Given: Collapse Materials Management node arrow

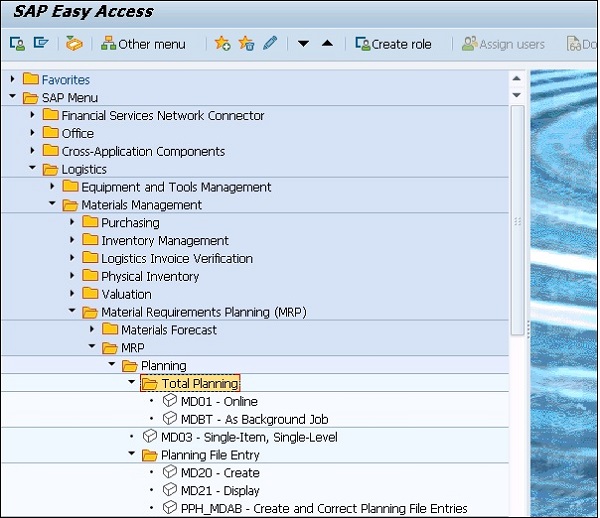Looking at the screenshot, I should pyautogui.click(x=52, y=204).
